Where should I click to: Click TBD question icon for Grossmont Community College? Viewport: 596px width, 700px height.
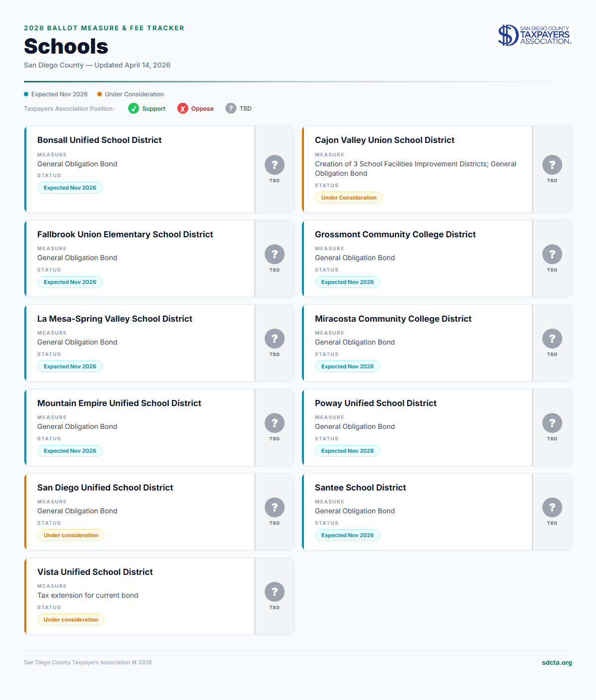pyautogui.click(x=552, y=254)
